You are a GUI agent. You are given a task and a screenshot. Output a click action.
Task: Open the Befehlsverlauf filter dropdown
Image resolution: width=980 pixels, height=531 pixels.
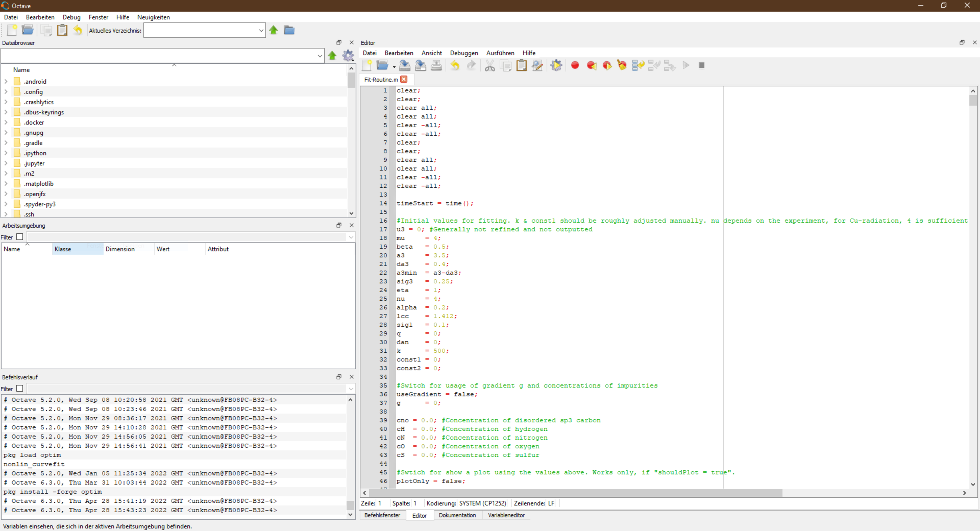351,389
